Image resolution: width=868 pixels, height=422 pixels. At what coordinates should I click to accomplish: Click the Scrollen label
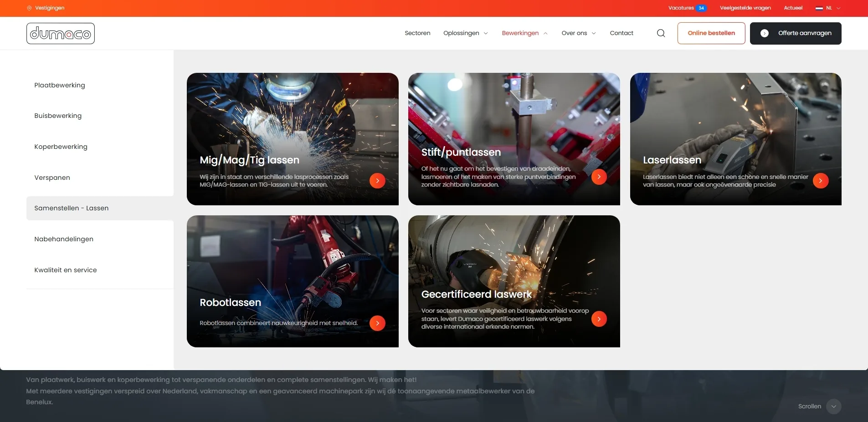coord(810,407)
